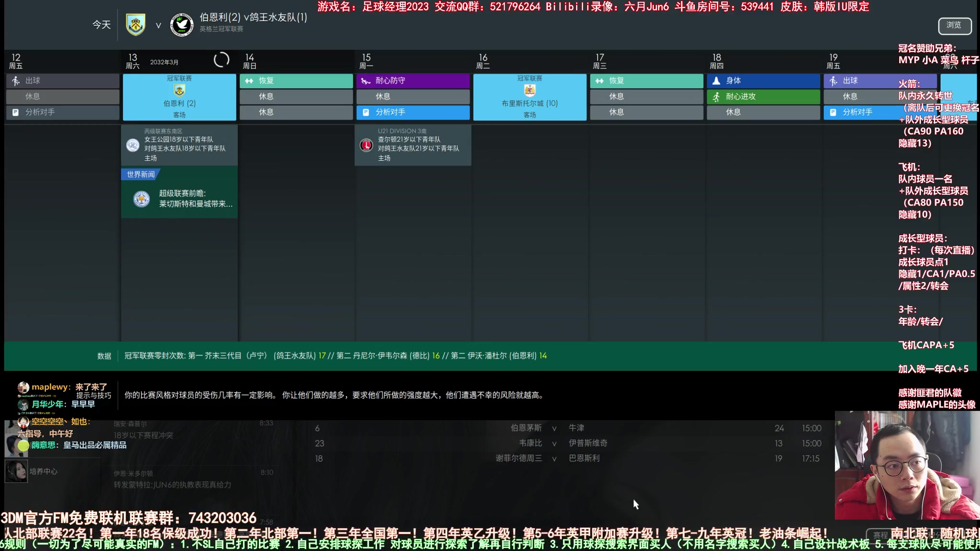Click the physical icon on 身体 session

point(716,81)
